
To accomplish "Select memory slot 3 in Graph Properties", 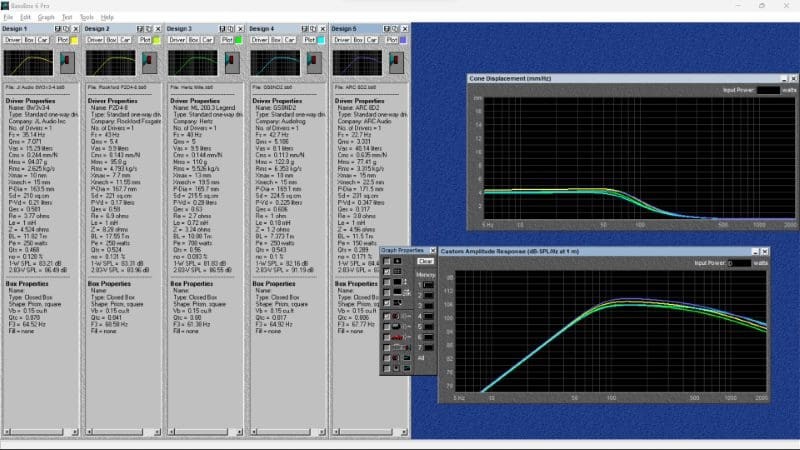I will tap(429, 306).
